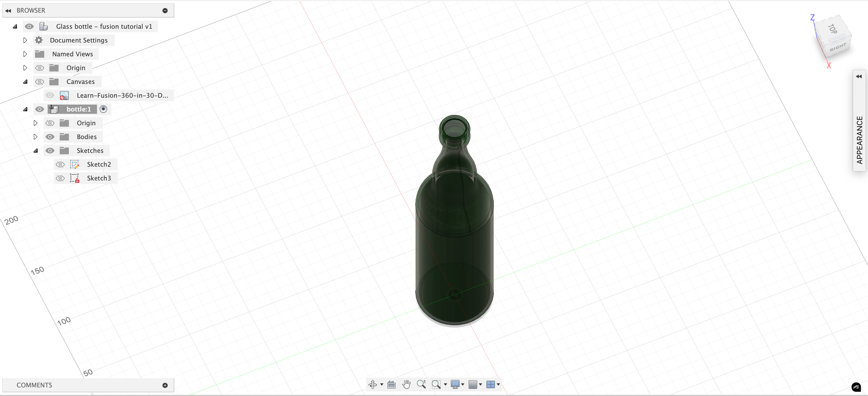This screenshot has height=396, width=868.
Task: Activate the Pan hand tool
Action: (x=406, y=384)
